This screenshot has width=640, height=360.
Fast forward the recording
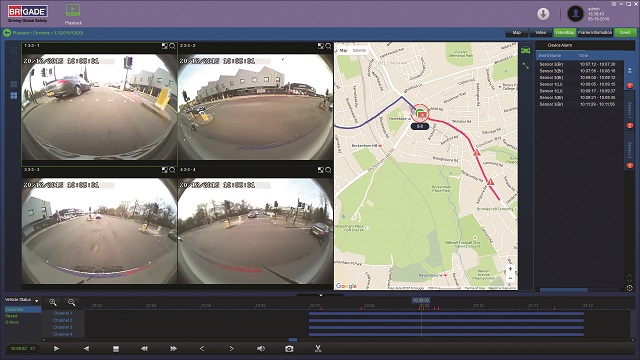(x=173, y=349)
